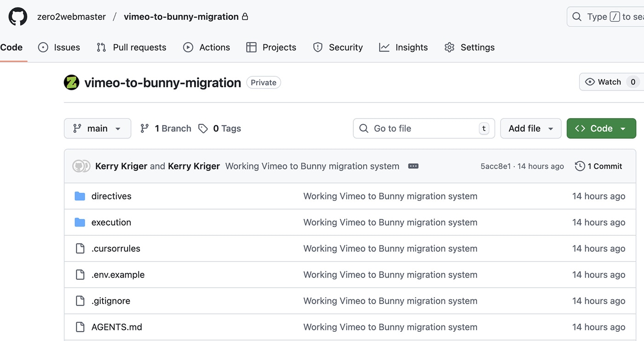Click the .env.example file icon
Screen dimensions: 644x341
pyautogui.click(x=80, y=275)
